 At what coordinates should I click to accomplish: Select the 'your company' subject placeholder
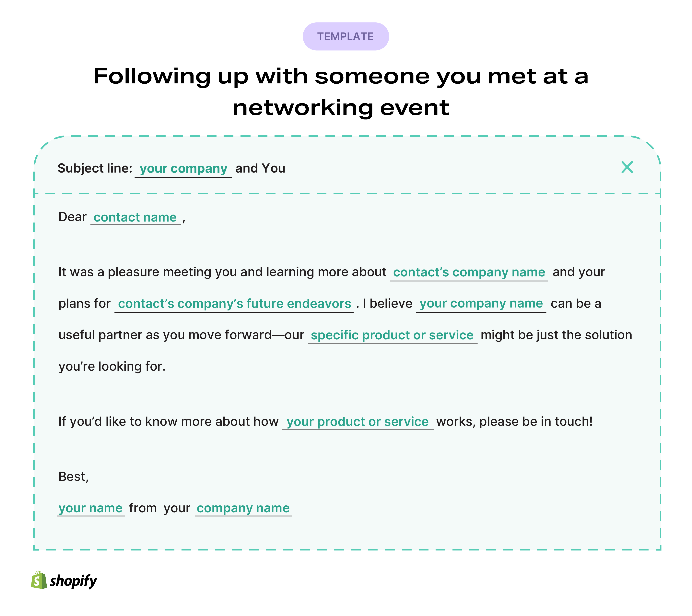point(183,169)
